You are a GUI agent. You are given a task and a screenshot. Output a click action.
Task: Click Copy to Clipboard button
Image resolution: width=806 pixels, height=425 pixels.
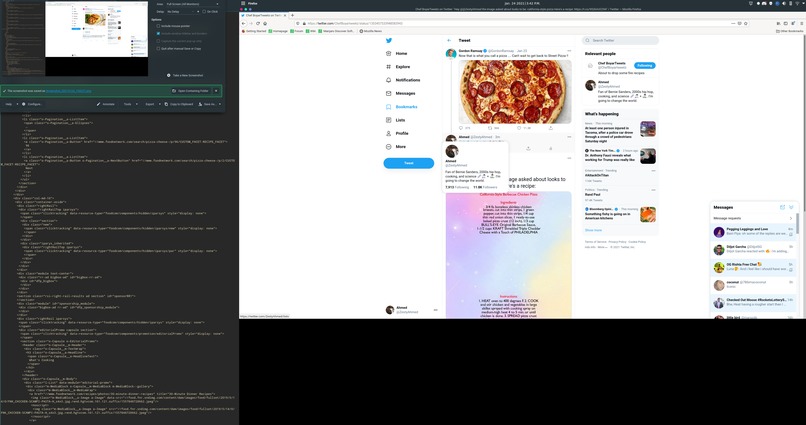point(179,104)
